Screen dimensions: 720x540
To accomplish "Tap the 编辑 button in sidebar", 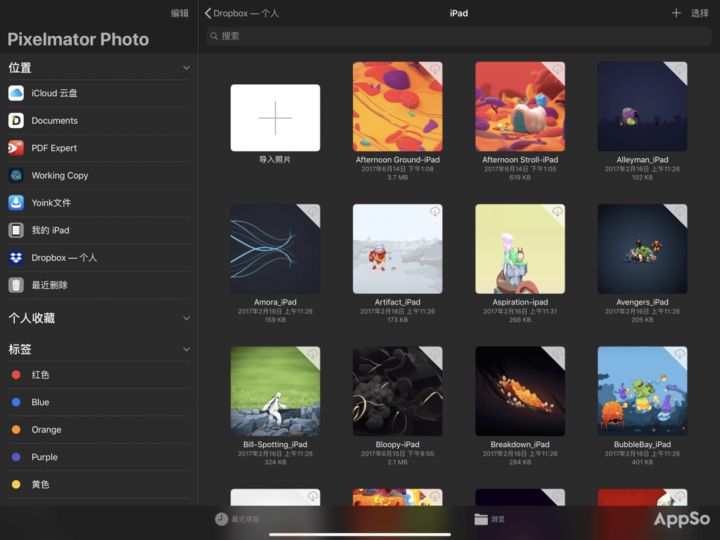I will click(x=179, y=13).
